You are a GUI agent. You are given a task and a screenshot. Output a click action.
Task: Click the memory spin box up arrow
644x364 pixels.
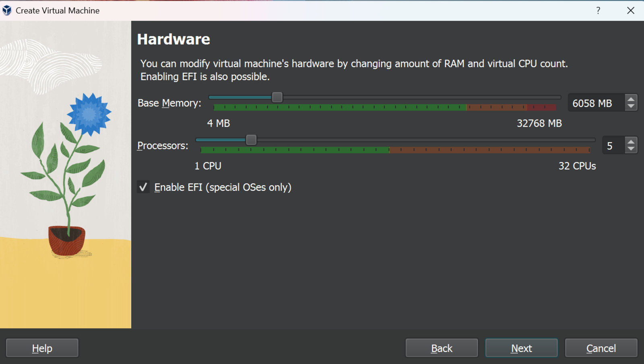tap(632, 98)
